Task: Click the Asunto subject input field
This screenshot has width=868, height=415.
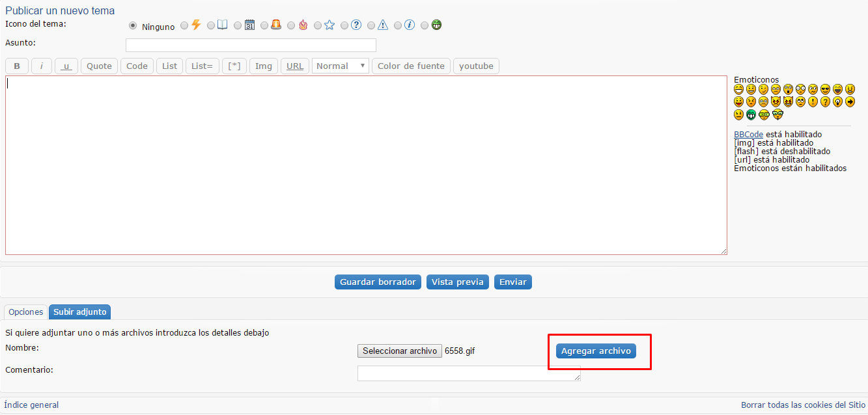Action: coord(251,46)
